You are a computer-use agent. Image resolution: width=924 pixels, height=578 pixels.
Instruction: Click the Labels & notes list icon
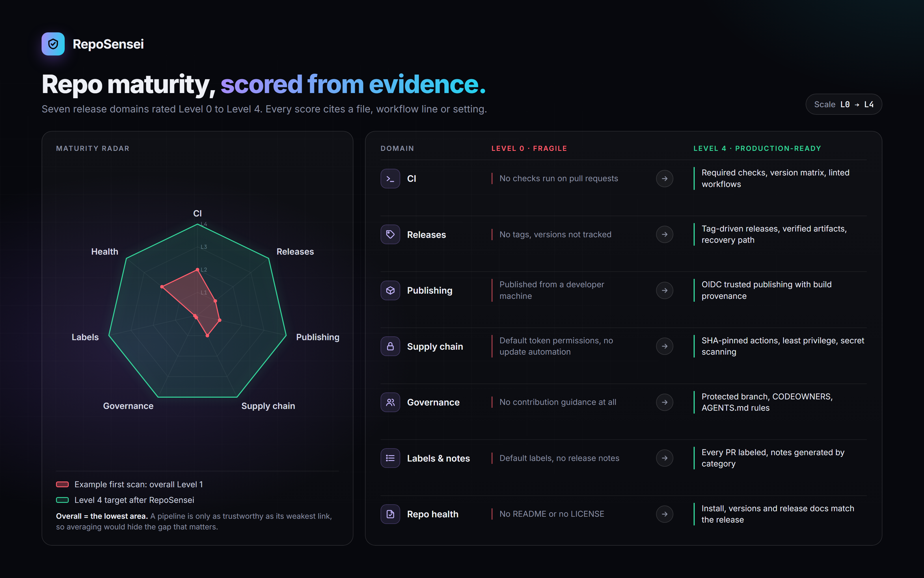tap(390, 458)
